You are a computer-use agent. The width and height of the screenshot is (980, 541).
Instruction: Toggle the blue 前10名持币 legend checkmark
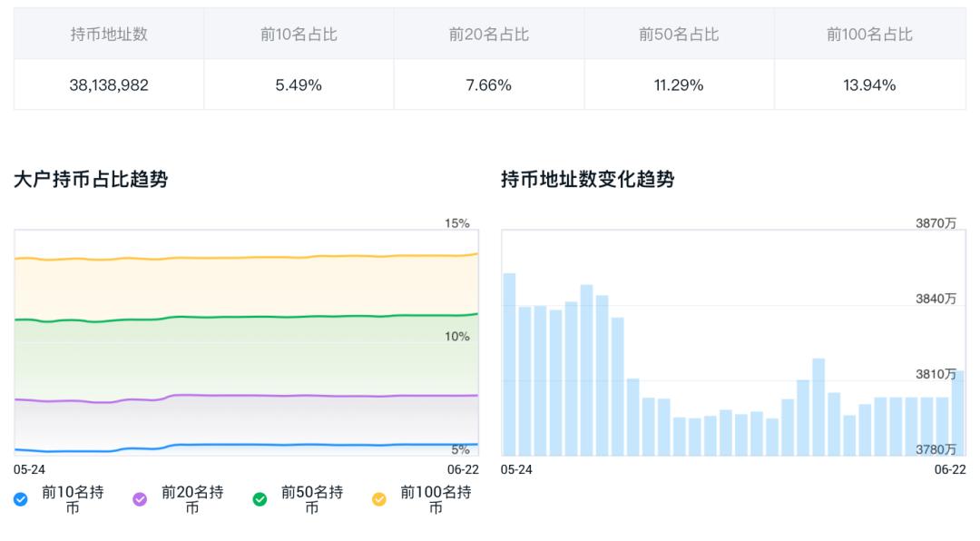tap(21, 499)
